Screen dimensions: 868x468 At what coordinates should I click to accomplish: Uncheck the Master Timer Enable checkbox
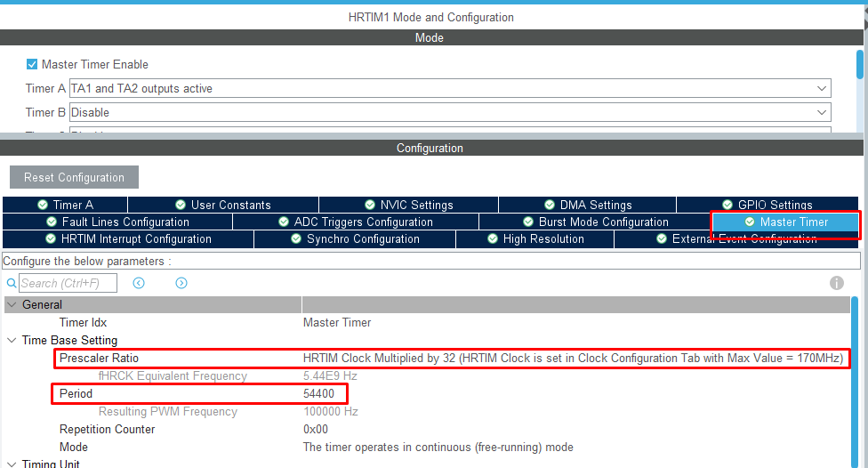click(32, 64)
